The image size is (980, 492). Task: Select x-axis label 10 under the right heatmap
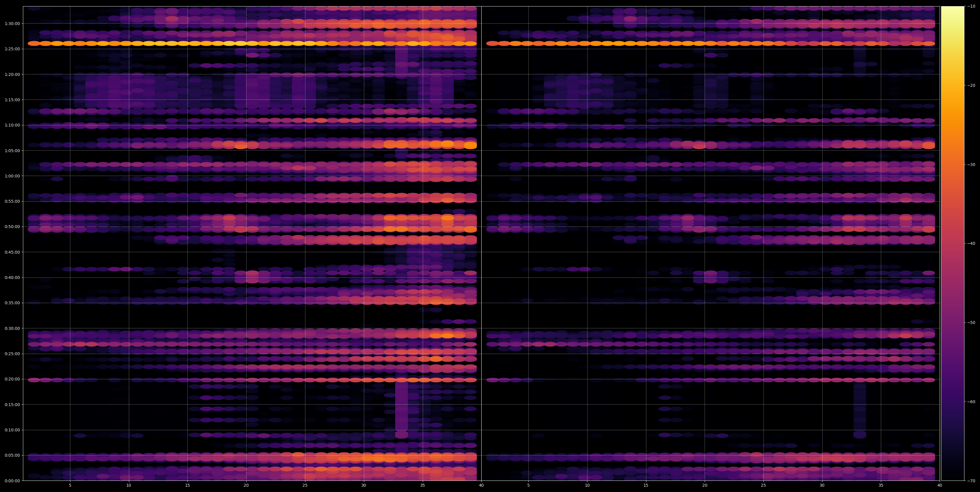pos(587,486)
